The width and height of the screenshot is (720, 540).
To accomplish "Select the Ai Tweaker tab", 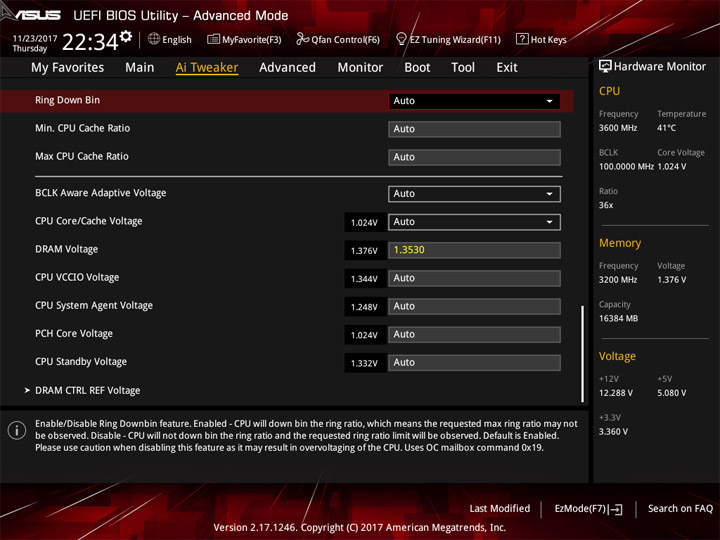I will tap(207, 68).
